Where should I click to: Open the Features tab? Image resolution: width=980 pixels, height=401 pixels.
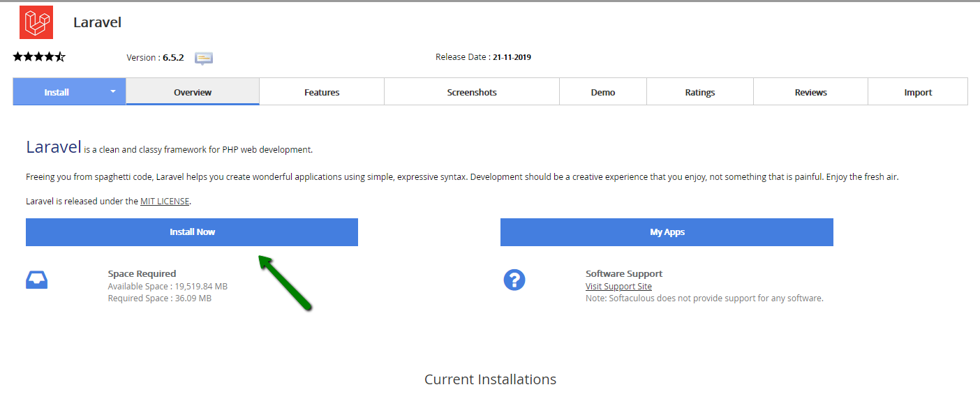click(x=322, y=92)
